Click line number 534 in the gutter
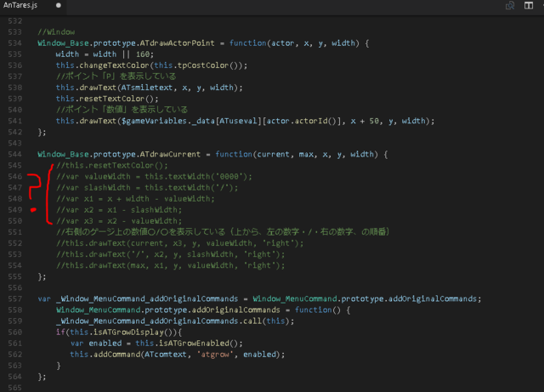The height and width of the screenshot is (392, 544). pos(15,43)
